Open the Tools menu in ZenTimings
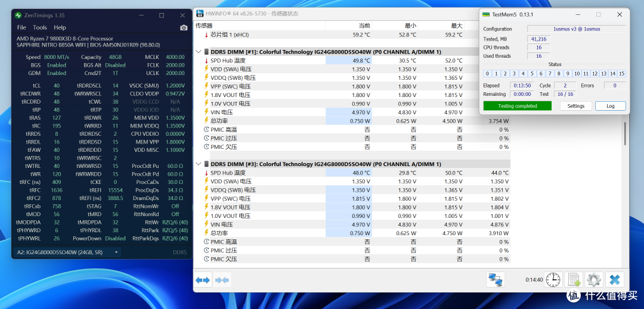Screen dimensions: 644x309 coord(40,27)
